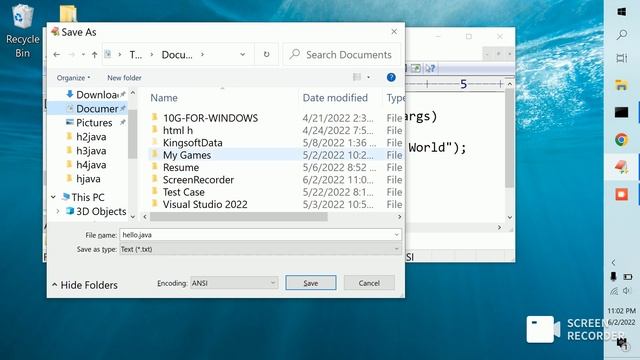The width and height of the screenshot is (640, 360).
Task: Select the ScreenRecorder folder
Action: (198, 180)
